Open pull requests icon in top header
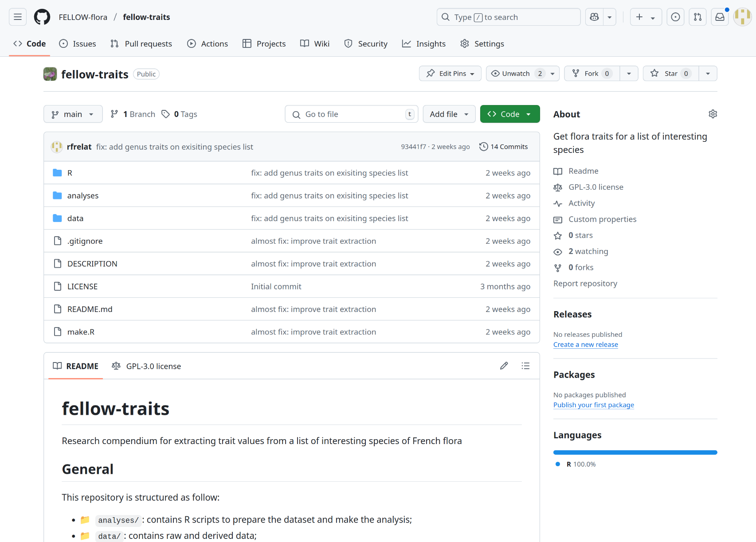The height and width of the screenshot is (542, 756). click(x=697, y=17)
